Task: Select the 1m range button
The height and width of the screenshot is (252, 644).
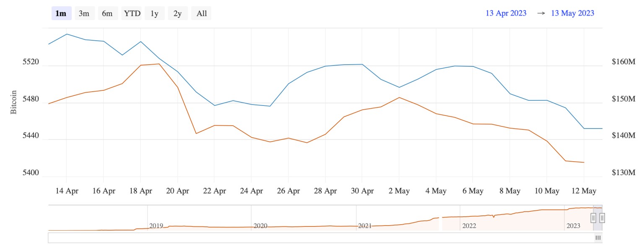Action: tap(61, 13)
